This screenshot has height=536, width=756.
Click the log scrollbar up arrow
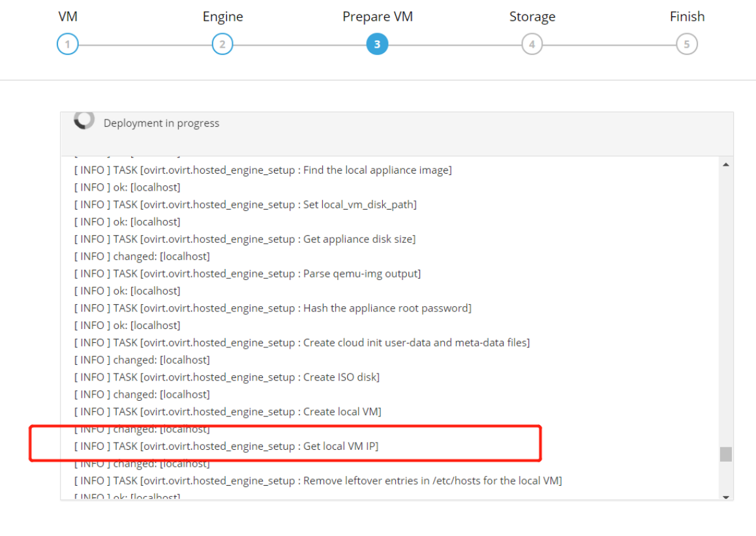coord(726,165)
